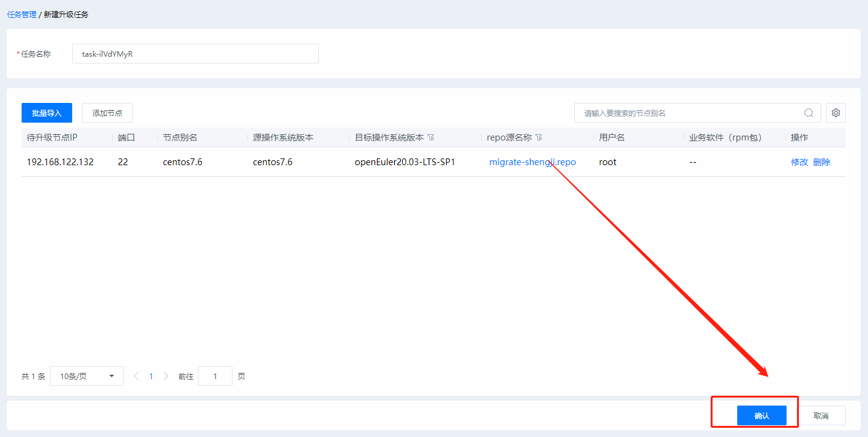Screen dimensions: 868x437
Task: Go to next page arrow
Action: pyautogui.click(x=165, y=376)
